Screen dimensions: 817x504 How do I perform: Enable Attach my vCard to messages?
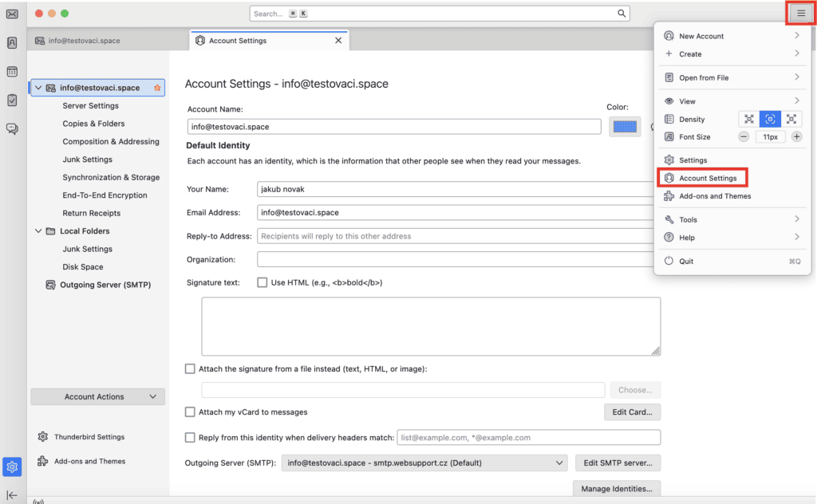[x=190, y=411]
